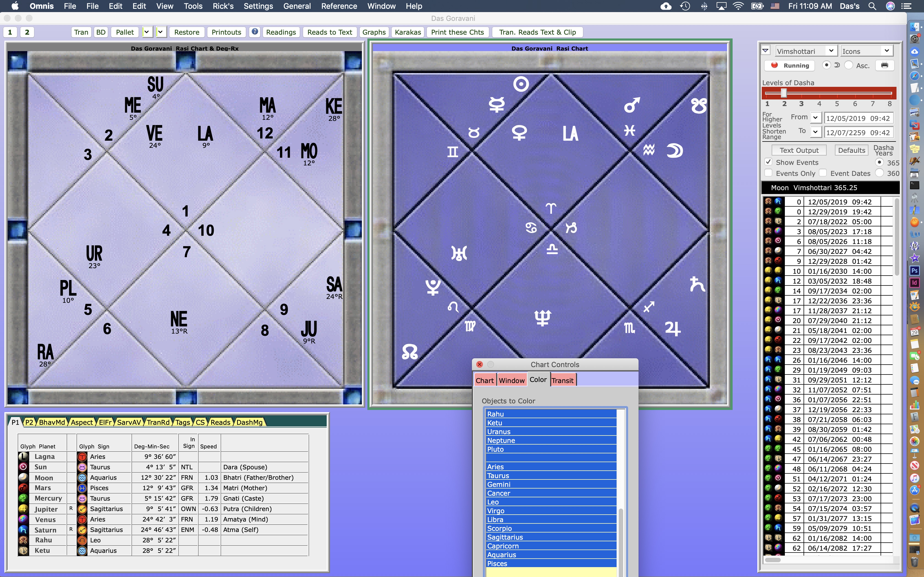Image resolution: width=924 pixels, height=577 pixels.
Task: Click the Karakas toolbar button
Action: [x=408, y=32]
